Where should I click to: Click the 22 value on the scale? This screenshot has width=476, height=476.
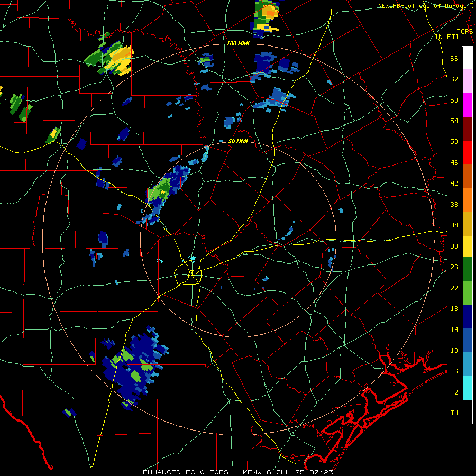pyautogui.click(x=454, y=288)
